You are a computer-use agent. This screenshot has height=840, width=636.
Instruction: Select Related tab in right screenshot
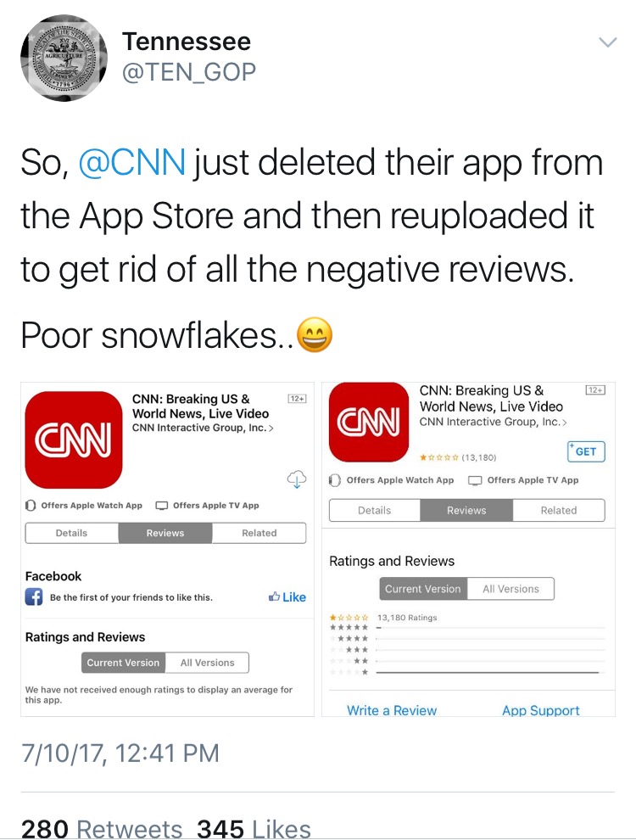tap(558, 511)
